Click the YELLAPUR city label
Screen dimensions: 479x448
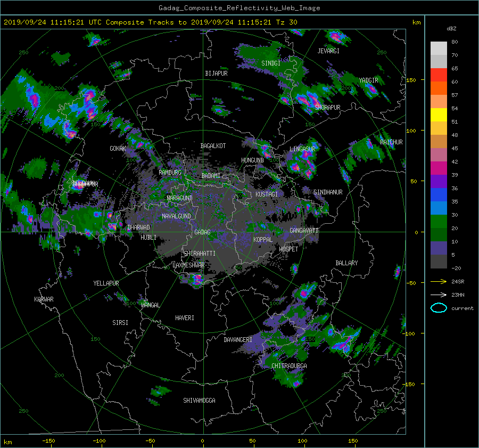pos(106,283)
